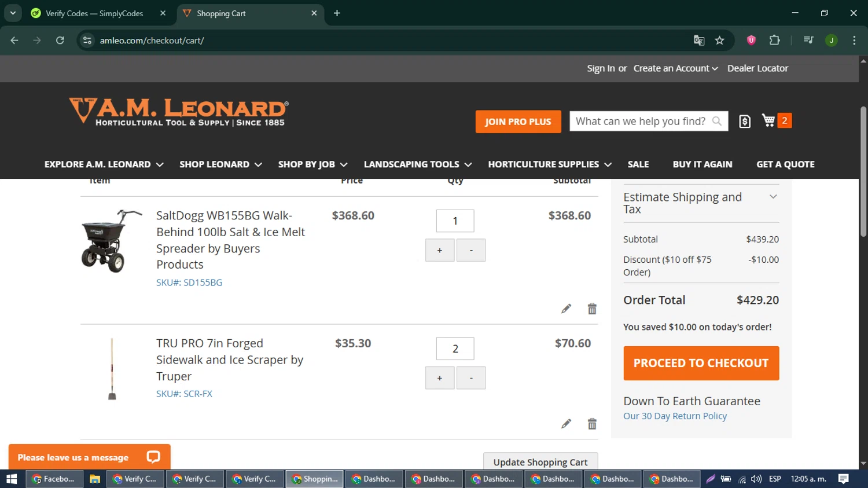Decrease TRU PRO scraper quantity with minus
Image resolution: width=868 pixels, height=488 pixels.
(471, 378)
